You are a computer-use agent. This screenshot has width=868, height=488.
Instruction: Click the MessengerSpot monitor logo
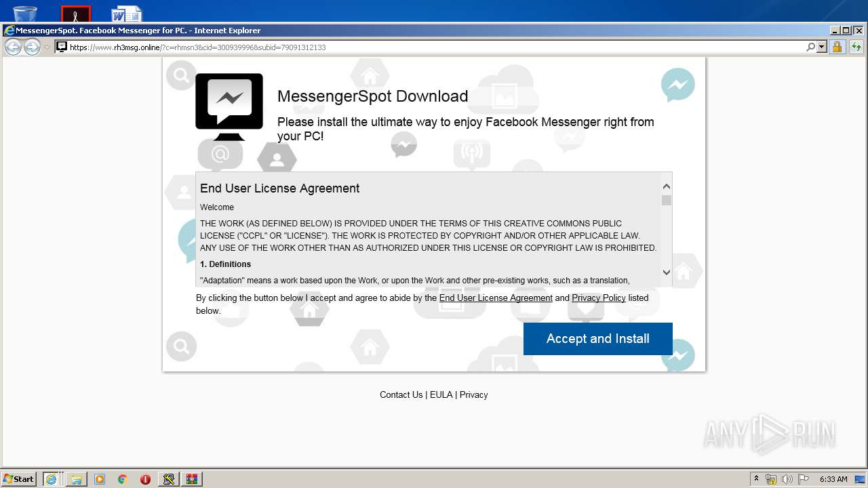[229, 106]
